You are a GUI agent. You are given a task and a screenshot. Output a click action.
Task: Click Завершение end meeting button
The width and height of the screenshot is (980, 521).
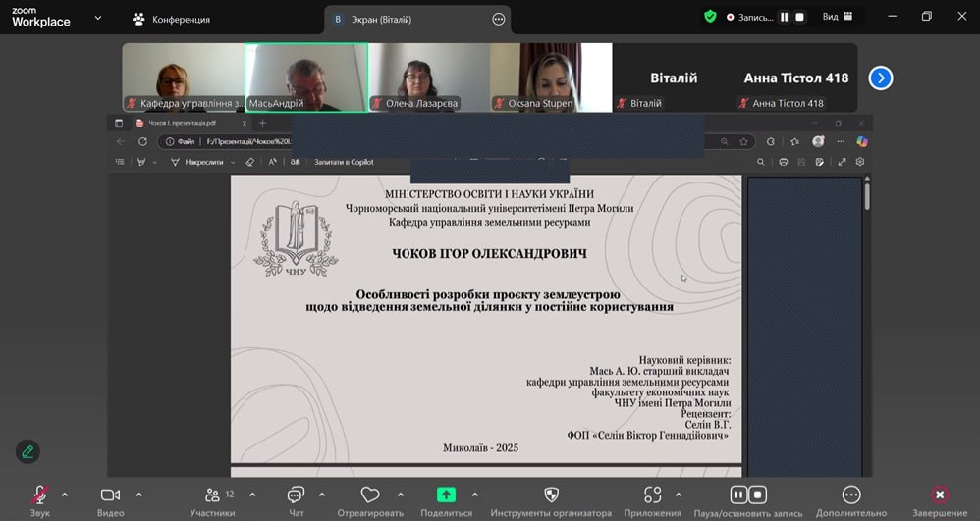[940, 501]
